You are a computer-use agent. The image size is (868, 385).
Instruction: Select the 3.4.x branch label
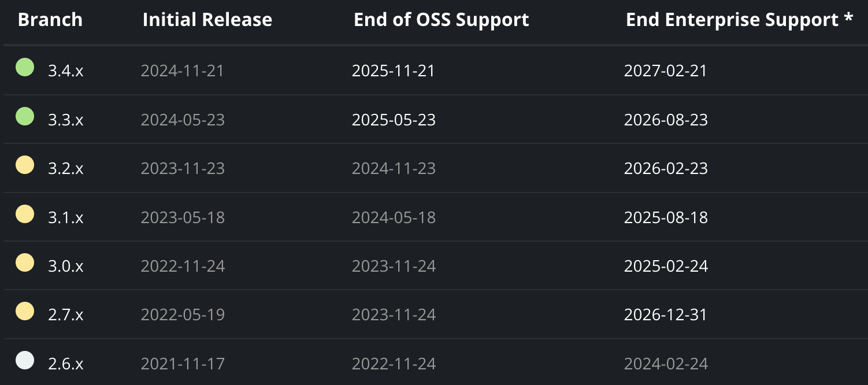66,71
